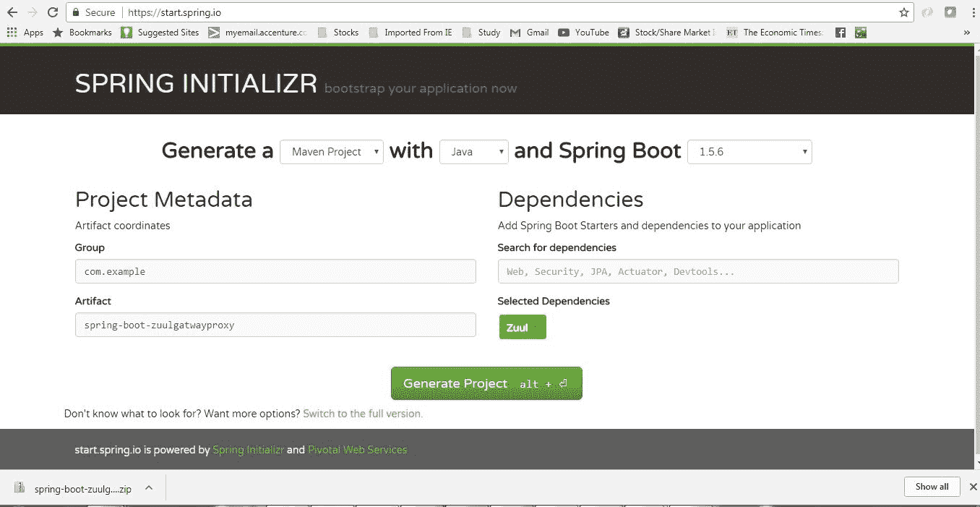Focus the Search for dependencies field
Image resolution: width=980 pixels, height=507 pixels.
point(698,271)
